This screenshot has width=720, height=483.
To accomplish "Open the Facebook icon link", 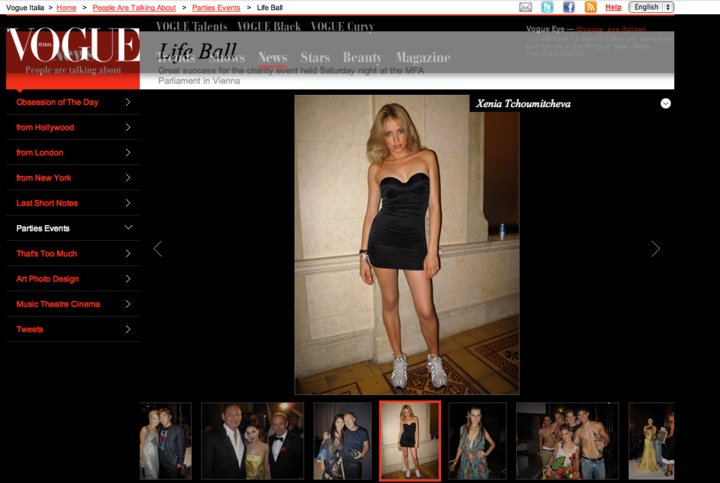I will pos(569,7).
